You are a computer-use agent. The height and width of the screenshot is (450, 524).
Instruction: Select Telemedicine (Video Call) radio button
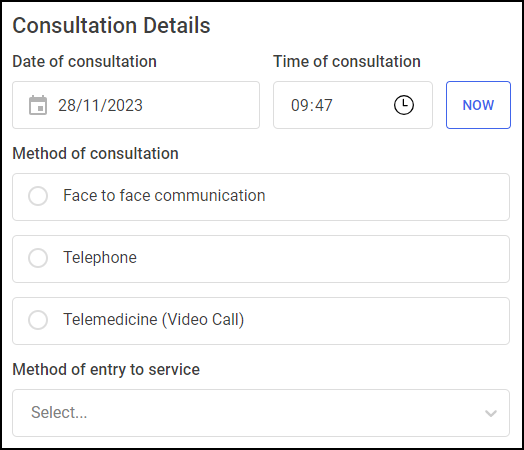(x=38, y=320)
